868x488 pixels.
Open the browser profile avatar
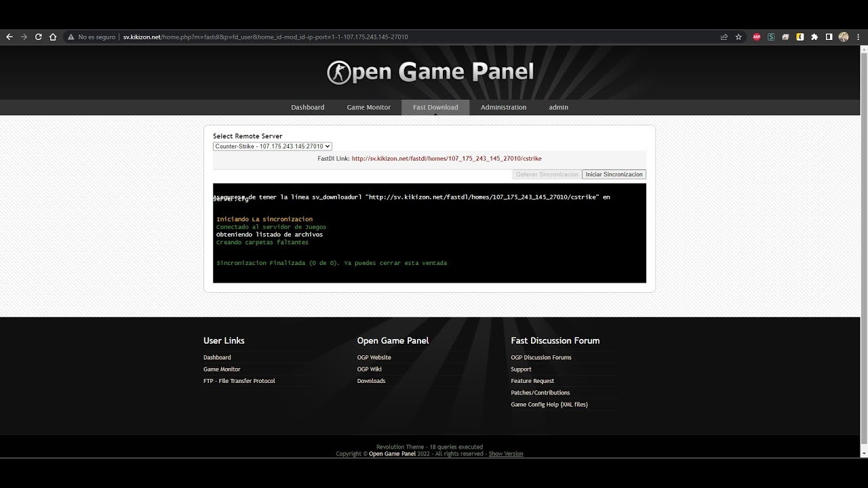point(844,37)
